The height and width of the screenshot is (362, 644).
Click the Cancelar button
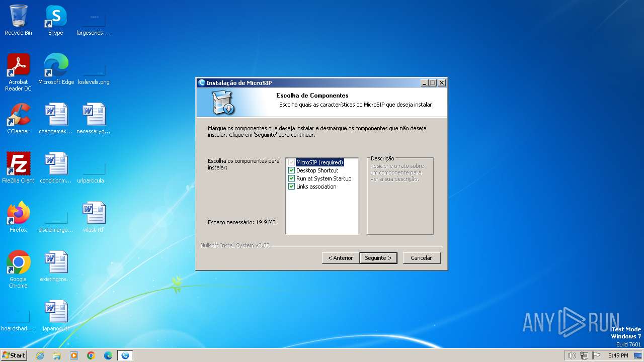pyautogui.click(x=421, y=258)
